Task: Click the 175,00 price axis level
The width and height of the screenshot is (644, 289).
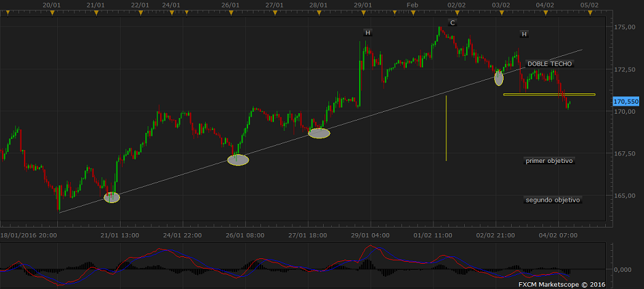Action: tap(625, 27)
